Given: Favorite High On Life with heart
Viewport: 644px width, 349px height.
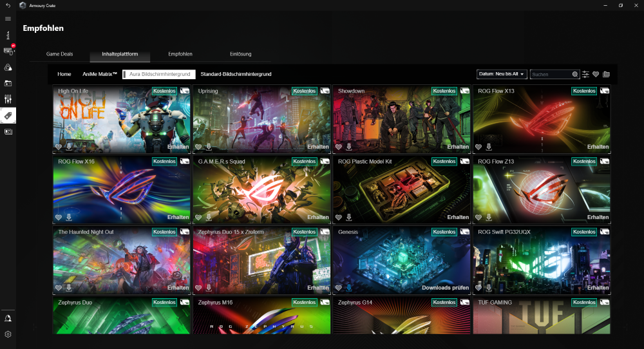Looking at the screenshot, I should pyautogui.click(x=59, y=147).
